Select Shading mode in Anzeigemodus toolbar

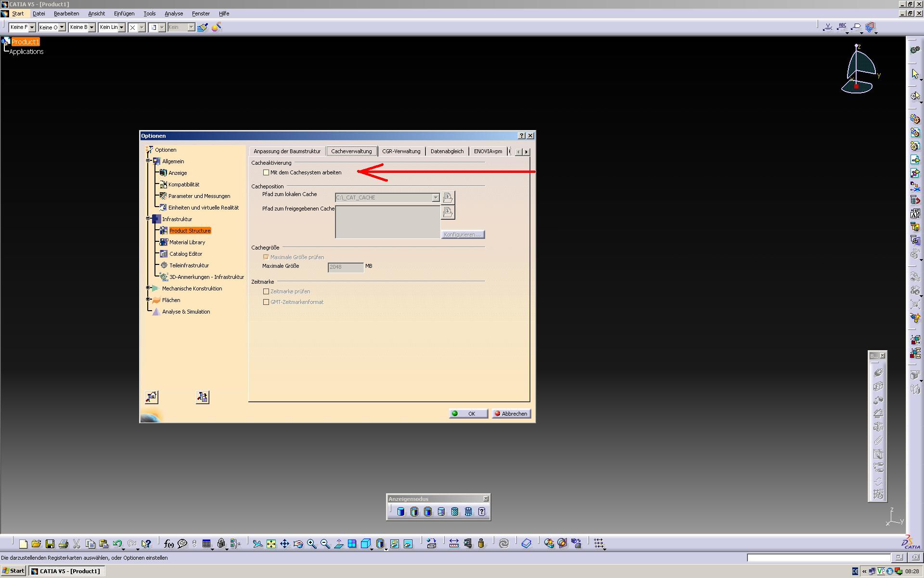point(401,512)
